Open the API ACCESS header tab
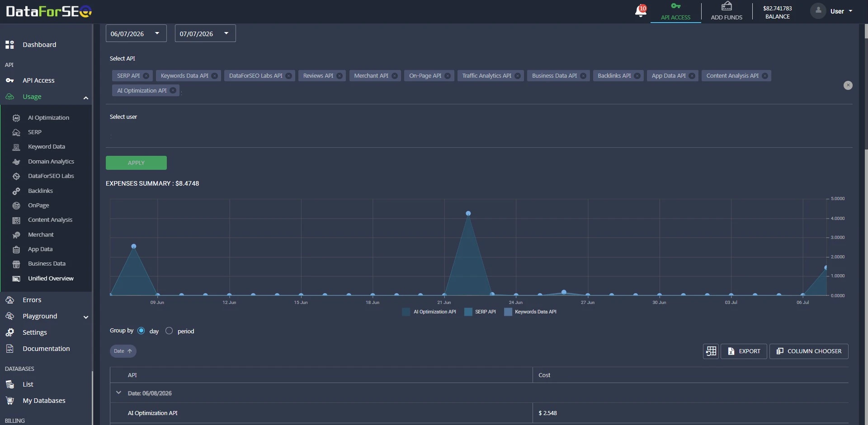 point(675,12)
